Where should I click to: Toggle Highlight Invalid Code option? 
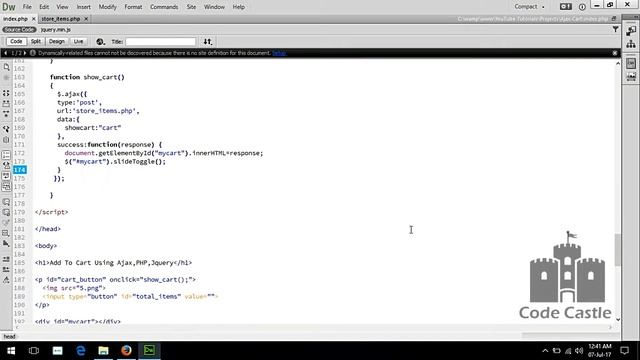click(x=6, y=166)
